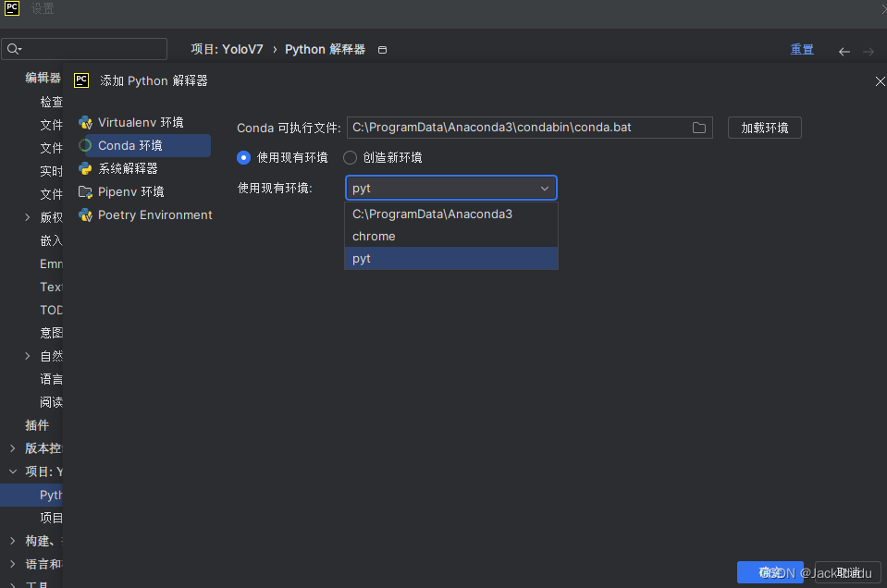Select the 意图 settings item
Screen dimensions: 887x588
click(51, 333)
